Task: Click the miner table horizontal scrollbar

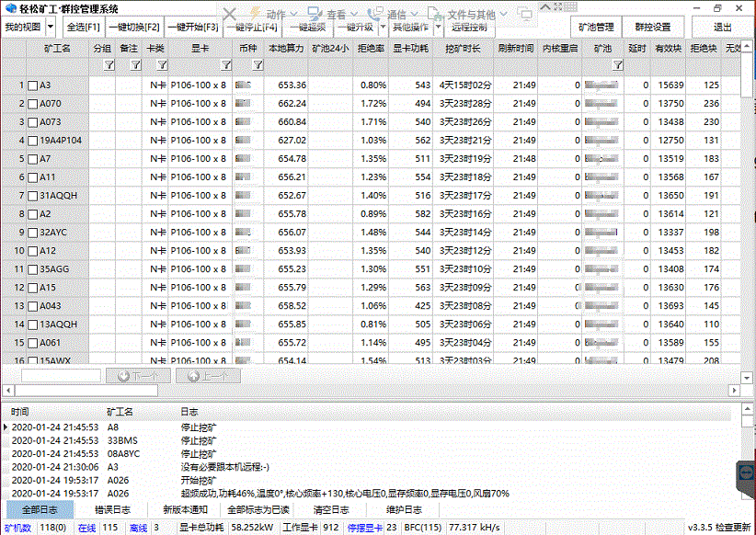Action: (x=368, y=363)
